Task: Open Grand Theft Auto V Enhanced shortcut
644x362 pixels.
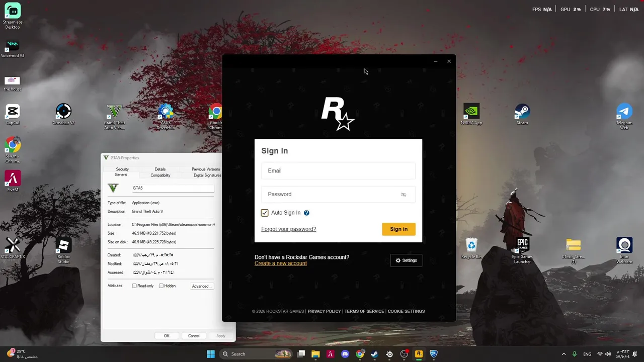Action: tap(115, 118)
